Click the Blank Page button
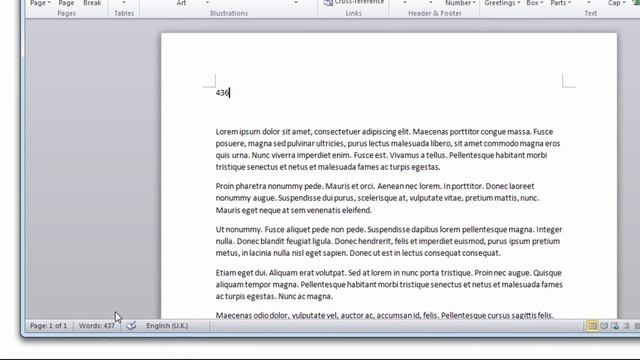The width and height of the screenshot is (640, 360). point(66,3)
